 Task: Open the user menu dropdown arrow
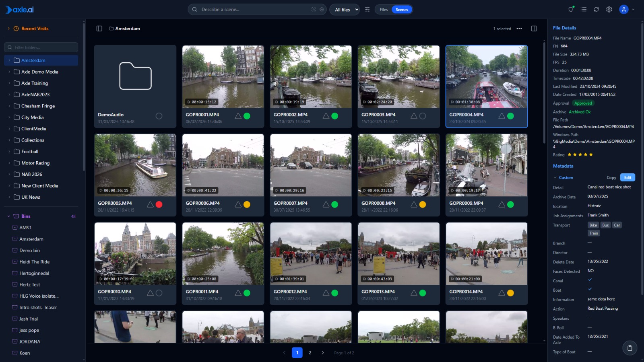[x=633, y=10]
